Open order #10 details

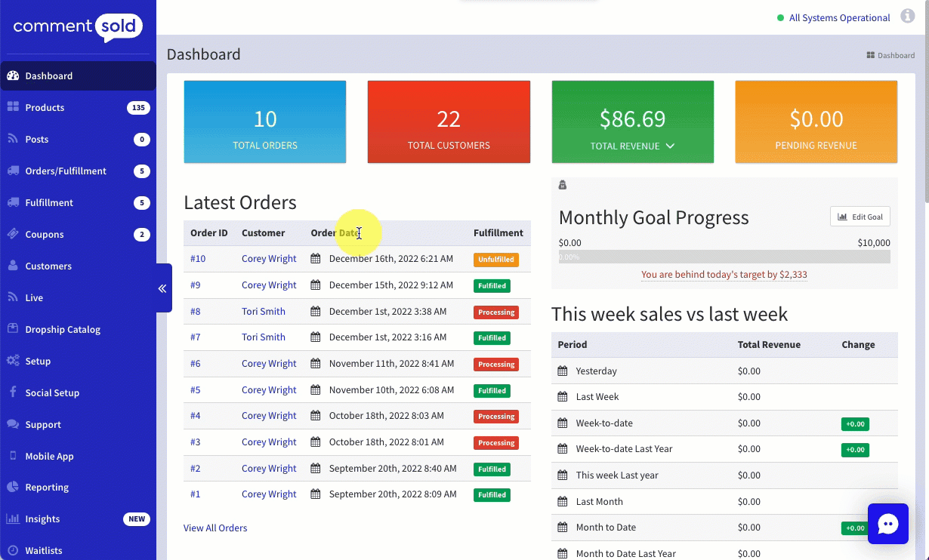[198, 259]
